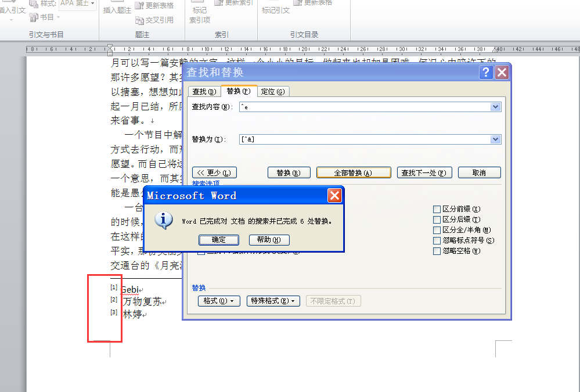Open Cross-reference (交叉引用) in ribbon
The width and height of the screenshot is (580, 392).
[x=154, y=20]
